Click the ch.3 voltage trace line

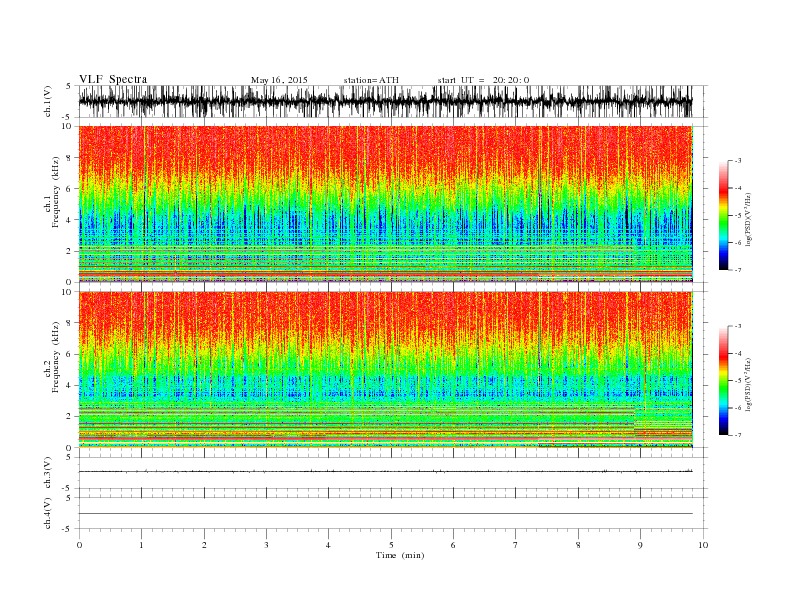[x=386, y=472]
